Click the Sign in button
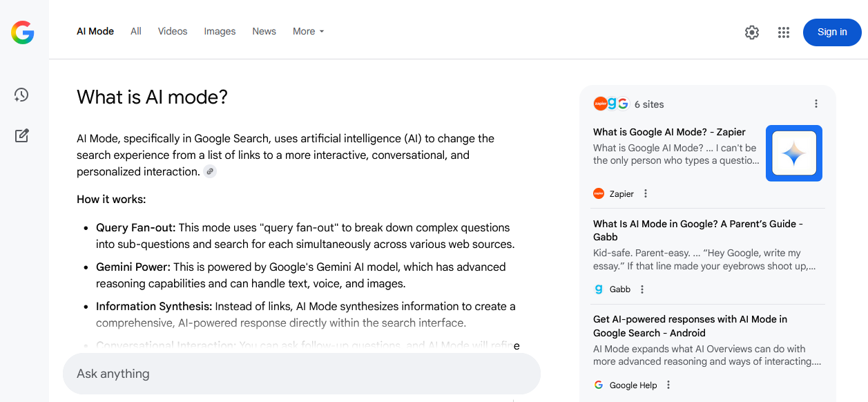The height and width of the screenshot is (402, 868). click(831, 32)
